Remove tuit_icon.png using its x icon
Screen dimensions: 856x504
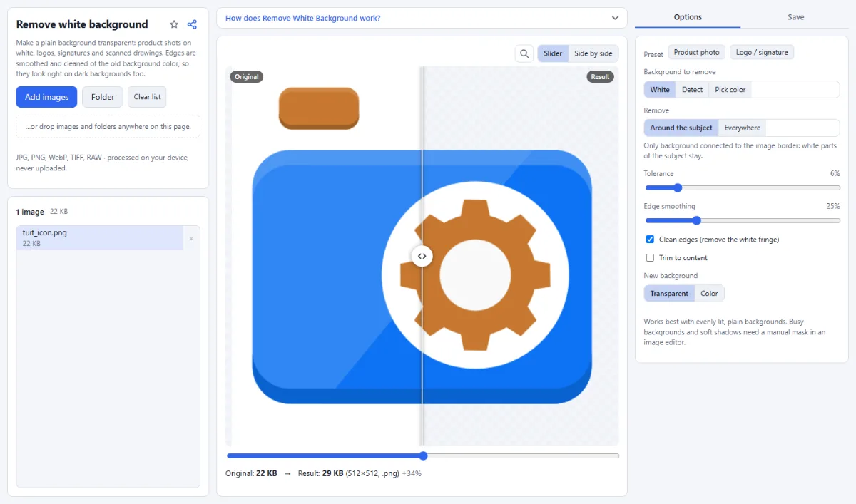pos(191,238)
